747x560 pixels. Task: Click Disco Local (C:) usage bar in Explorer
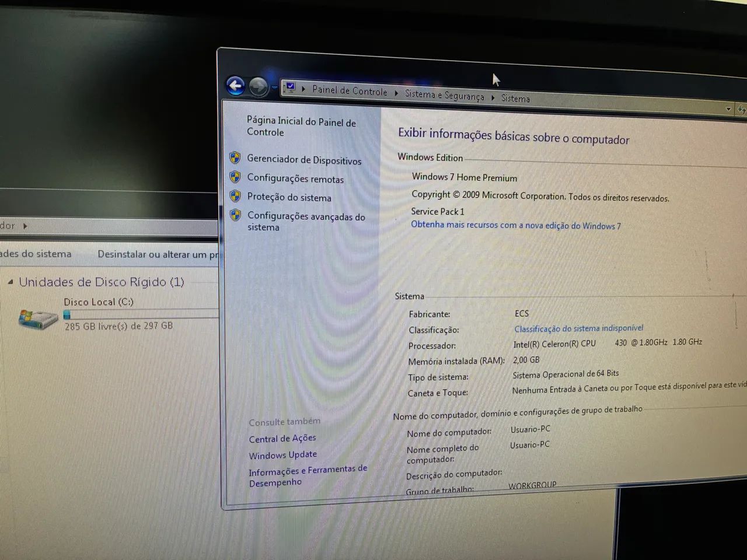click(141, 314)
